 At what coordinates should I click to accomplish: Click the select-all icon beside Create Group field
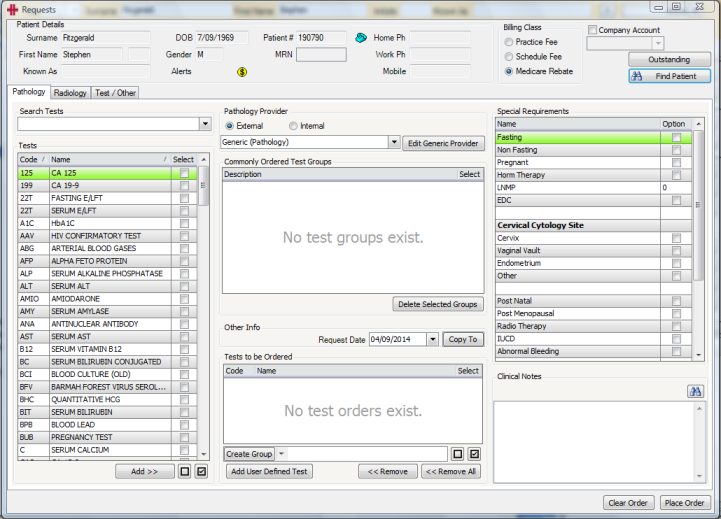click(x=474, y=454)
